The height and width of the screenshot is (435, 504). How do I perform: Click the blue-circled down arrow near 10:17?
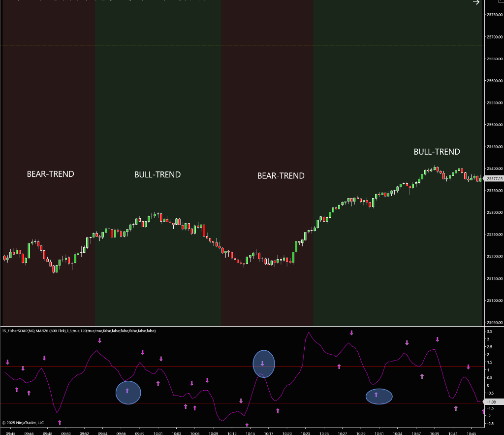click(x=263, y=364)
